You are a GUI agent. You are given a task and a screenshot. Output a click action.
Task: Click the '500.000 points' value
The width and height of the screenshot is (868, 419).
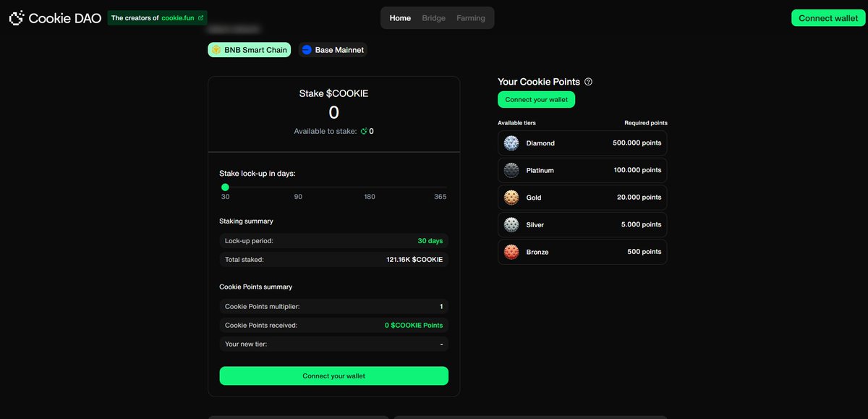[637, 143]
